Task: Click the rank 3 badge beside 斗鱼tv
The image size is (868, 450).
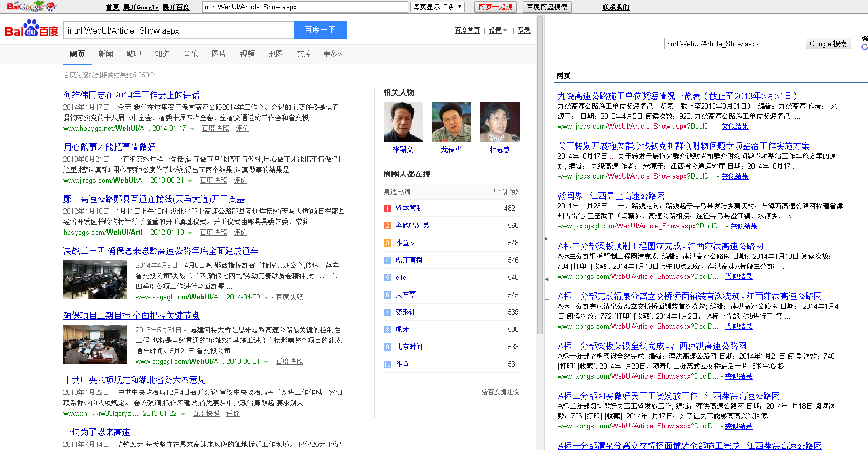Action: click(x=387, y=243)
